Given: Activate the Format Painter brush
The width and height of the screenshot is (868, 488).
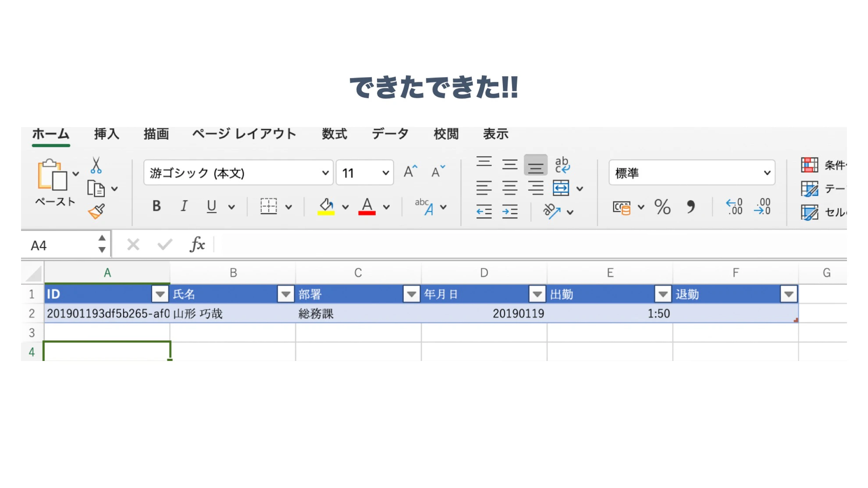Looking at the screenshot, I should (x=96, y=212).
